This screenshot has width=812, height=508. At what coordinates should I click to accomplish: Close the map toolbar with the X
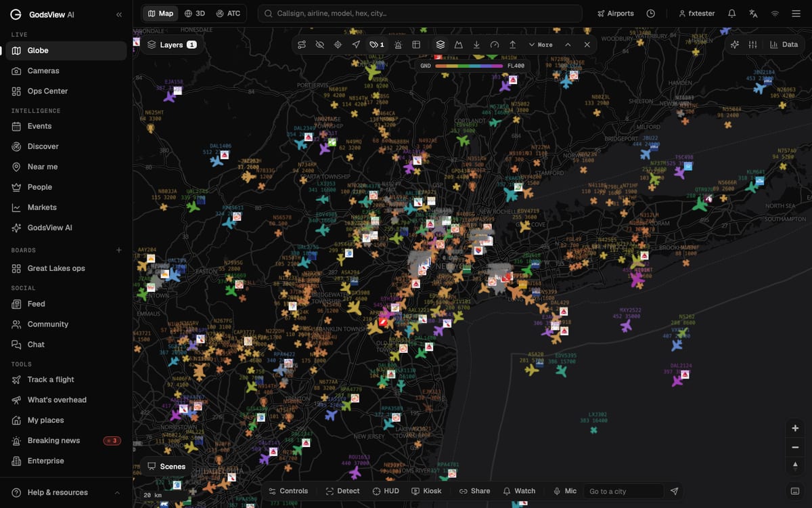point(587,45)
